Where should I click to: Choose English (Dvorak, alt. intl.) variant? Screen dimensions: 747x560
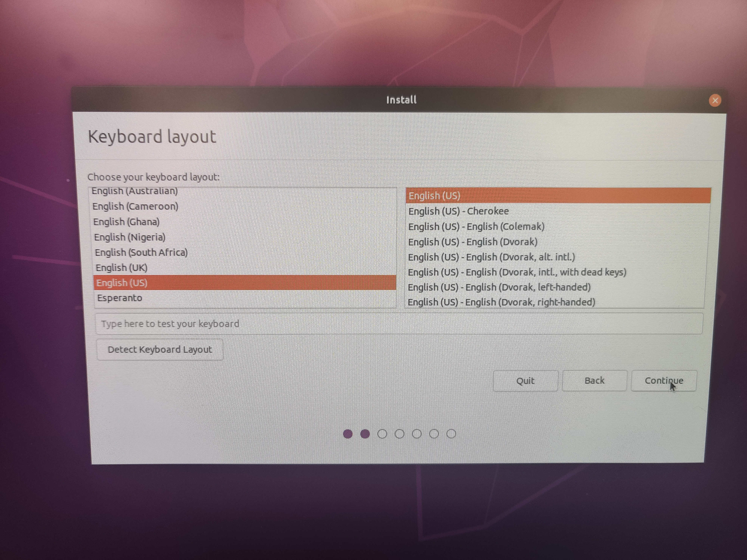pos(556,257)
